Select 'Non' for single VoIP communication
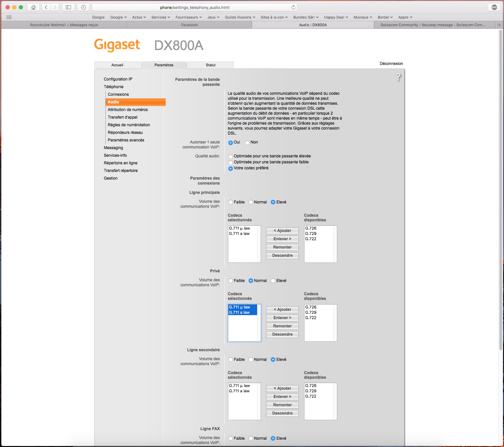504x447 pixels. 247,143
